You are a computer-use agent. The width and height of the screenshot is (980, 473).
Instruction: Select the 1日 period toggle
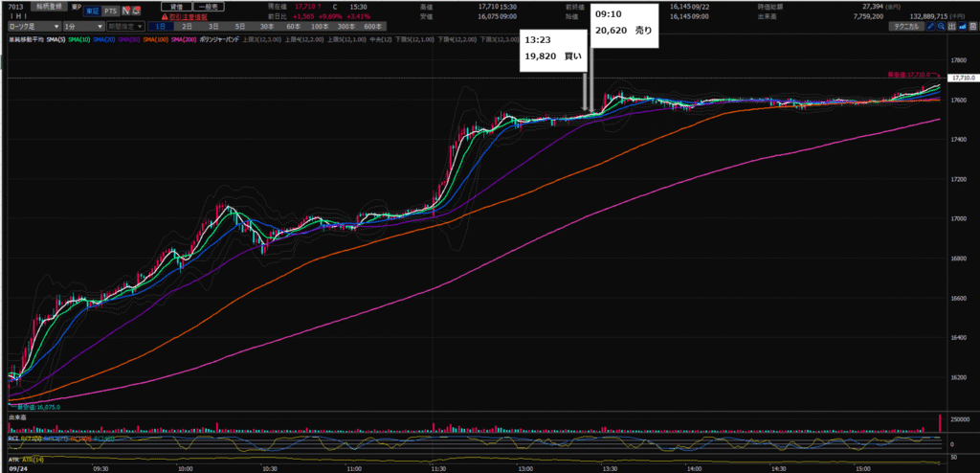point(160,28)
